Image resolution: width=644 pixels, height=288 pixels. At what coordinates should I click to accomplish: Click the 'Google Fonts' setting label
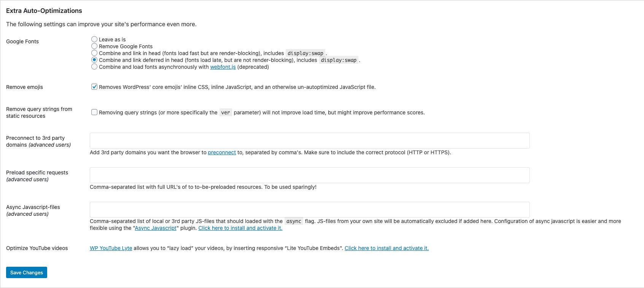(22, 41)
